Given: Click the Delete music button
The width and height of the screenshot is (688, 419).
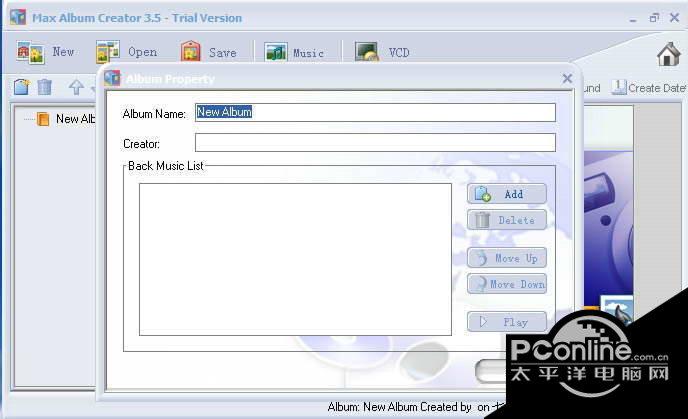Looking at the screenshot, I should pos(507,220).
